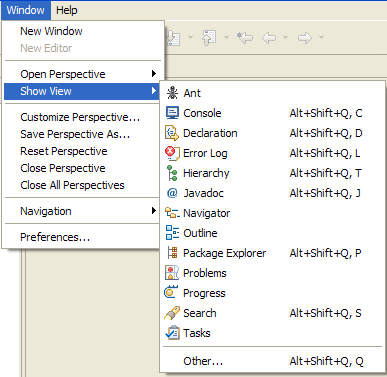Open Preferences...

click(83, 237)
